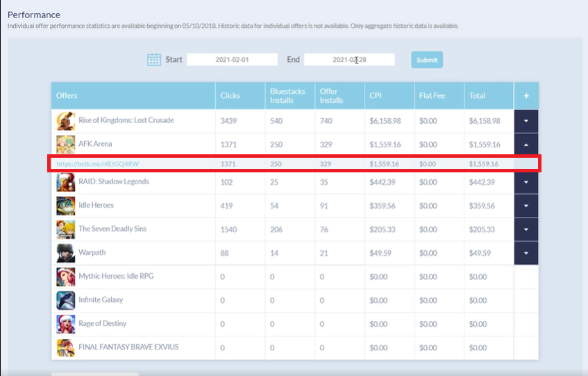Expand the RAID: Shadow Legends row
The height and width of the screenshot is (376, 588).
[526, 182]
